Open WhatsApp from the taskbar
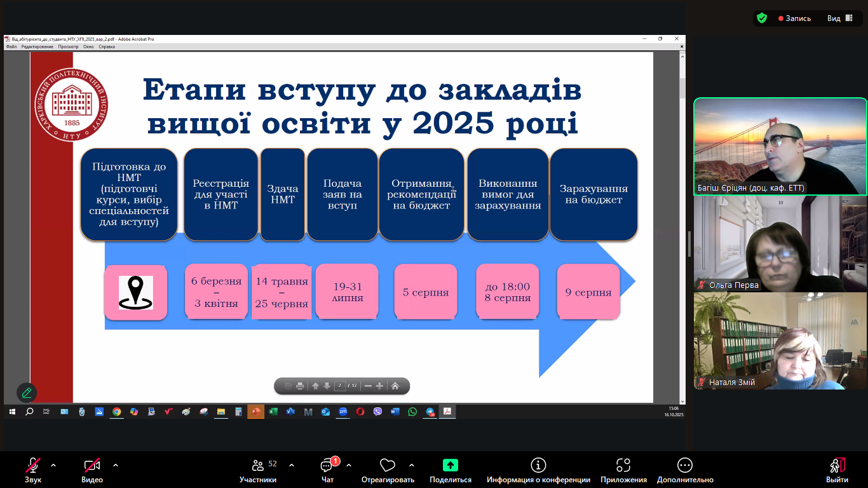Viewport: 868px width, 488px height. [412, 412]
